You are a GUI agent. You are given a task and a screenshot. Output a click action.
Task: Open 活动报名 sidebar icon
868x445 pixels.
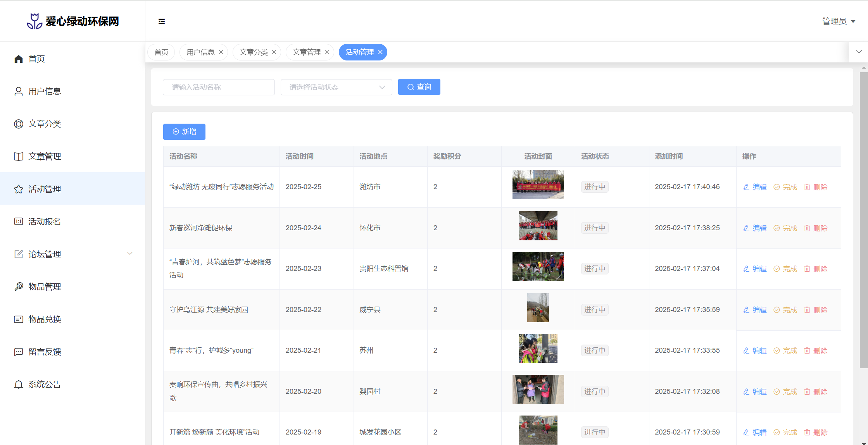click(19, 222)
